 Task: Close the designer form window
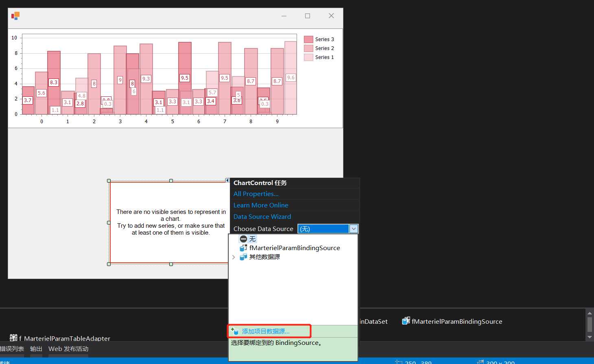point(331,16)
